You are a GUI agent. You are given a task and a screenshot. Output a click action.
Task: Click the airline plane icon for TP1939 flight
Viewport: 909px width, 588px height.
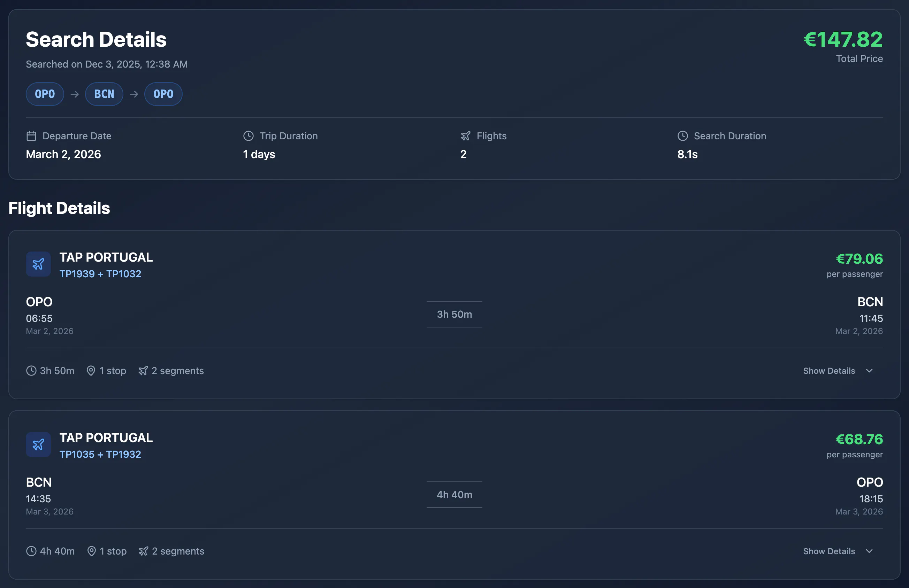38,264
